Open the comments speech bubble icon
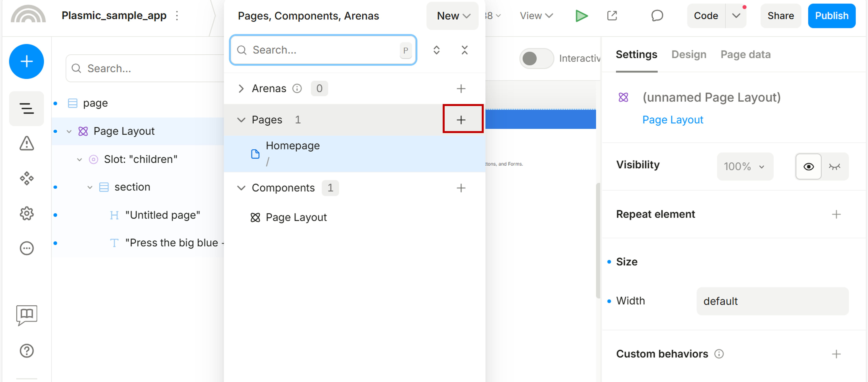This screenshot has height=382, width=868. tap(657, 16)
